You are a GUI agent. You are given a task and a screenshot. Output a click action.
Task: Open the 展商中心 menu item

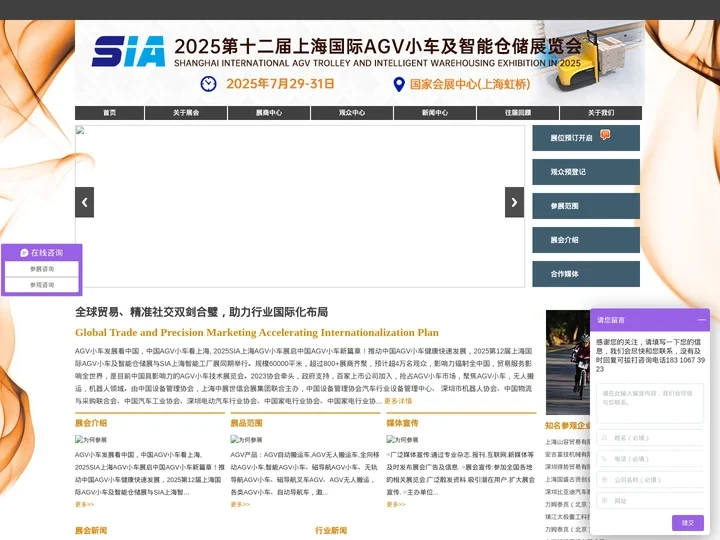(269, 112)
